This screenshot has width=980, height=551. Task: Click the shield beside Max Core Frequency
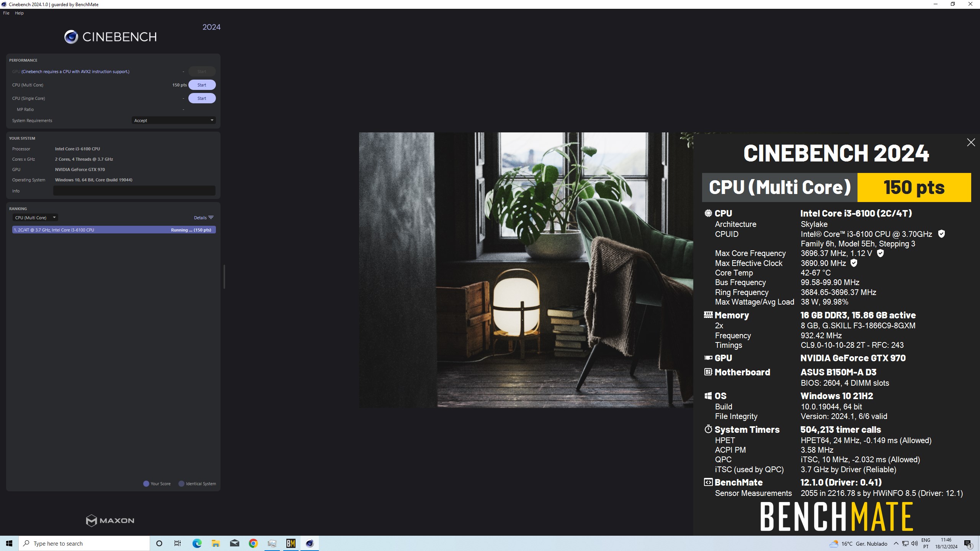(x=880, y=253)
